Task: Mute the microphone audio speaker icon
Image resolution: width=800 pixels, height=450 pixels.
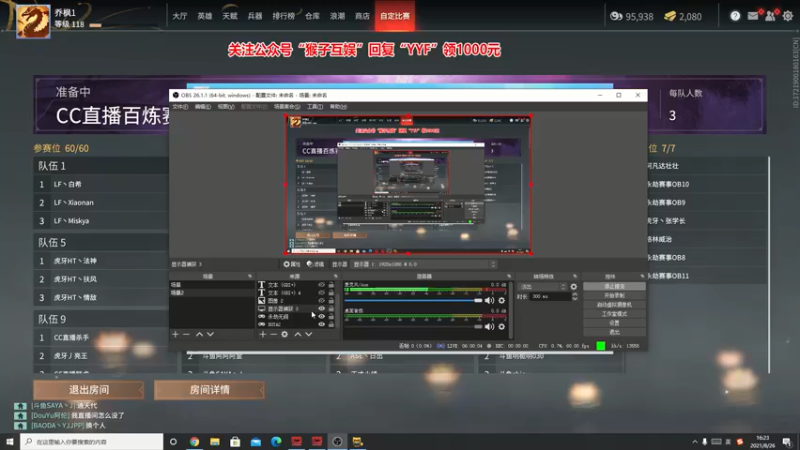Action: point(489,301)
